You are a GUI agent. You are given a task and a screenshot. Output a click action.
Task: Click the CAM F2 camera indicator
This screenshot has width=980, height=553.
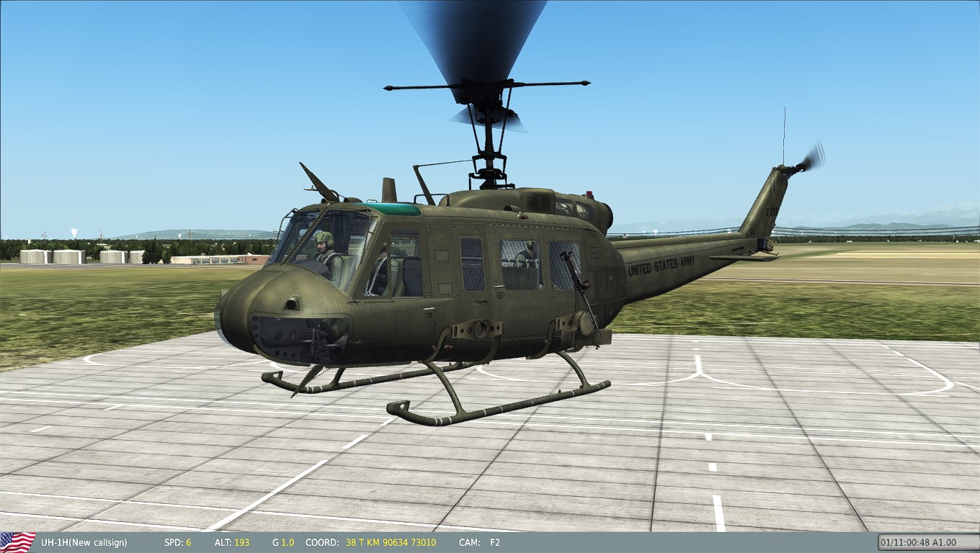[480, 542]
